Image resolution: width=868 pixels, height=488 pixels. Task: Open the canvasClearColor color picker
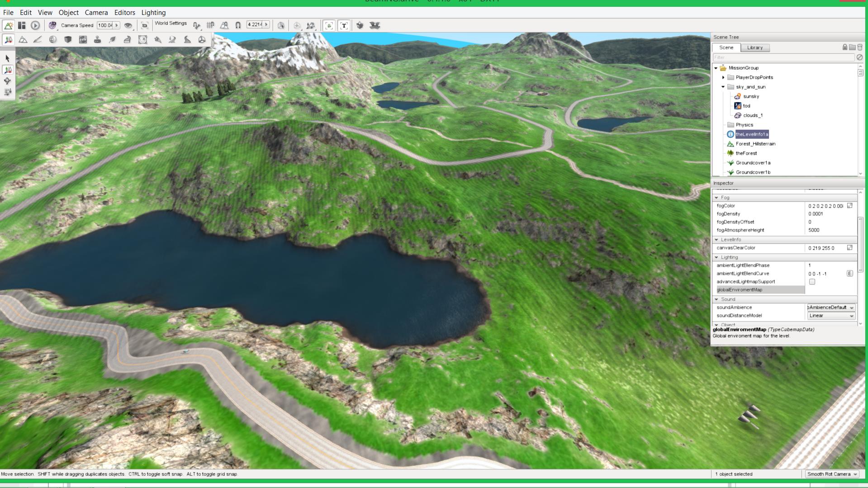click(849, 248)
